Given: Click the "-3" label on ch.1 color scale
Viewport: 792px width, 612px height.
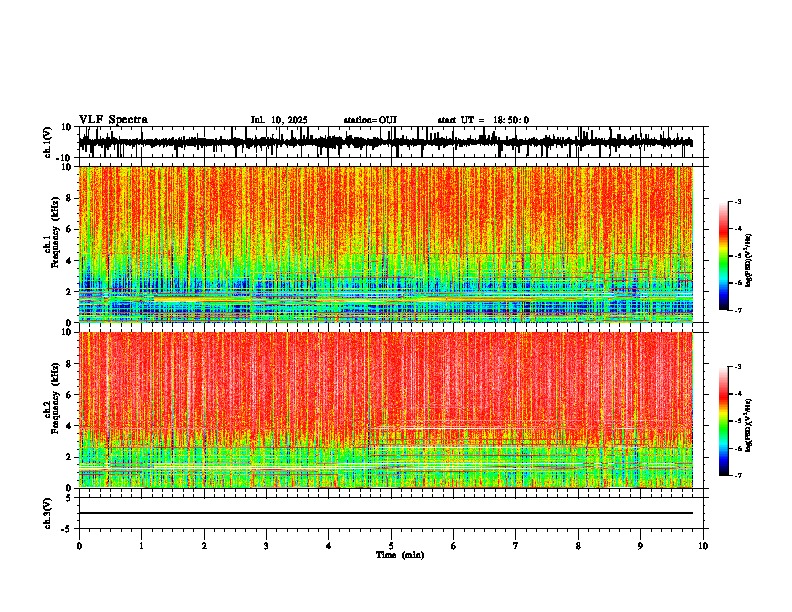Looking at the screenshot, I should (737, 202).
